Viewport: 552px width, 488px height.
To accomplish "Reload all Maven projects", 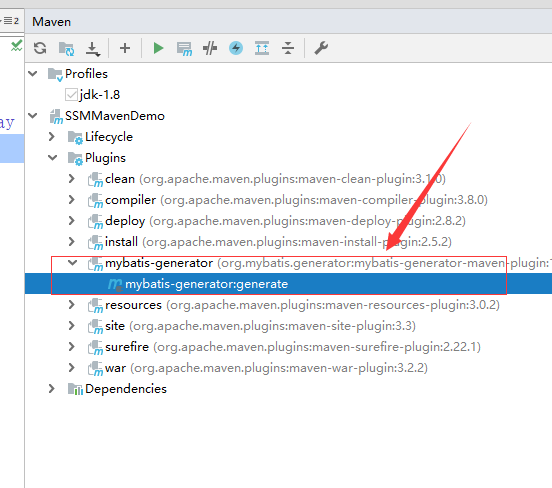I will (x=40, y=48).
